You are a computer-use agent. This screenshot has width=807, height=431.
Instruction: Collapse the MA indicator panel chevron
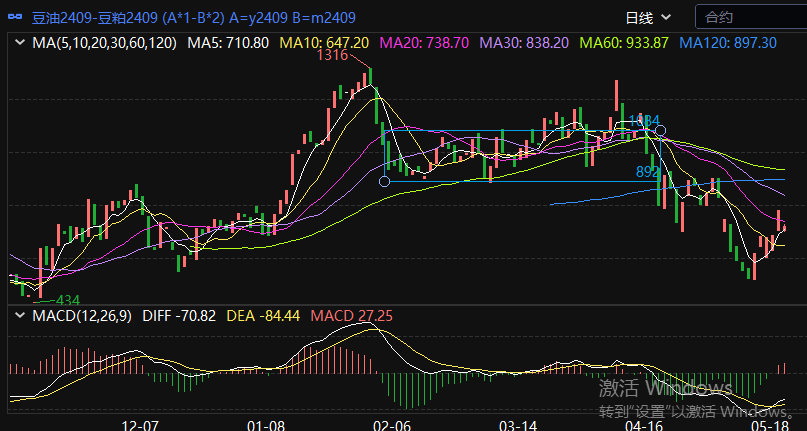tap(19, 43)
